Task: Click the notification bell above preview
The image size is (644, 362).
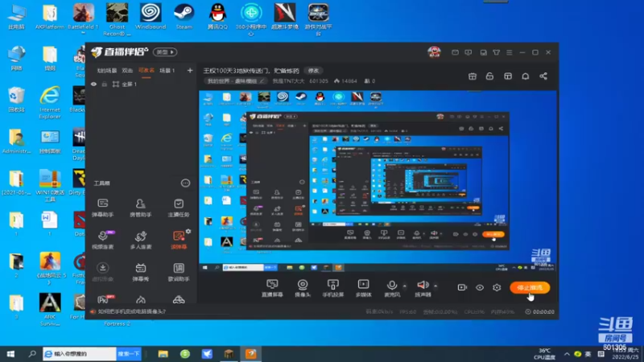Action: click(526, 76)
